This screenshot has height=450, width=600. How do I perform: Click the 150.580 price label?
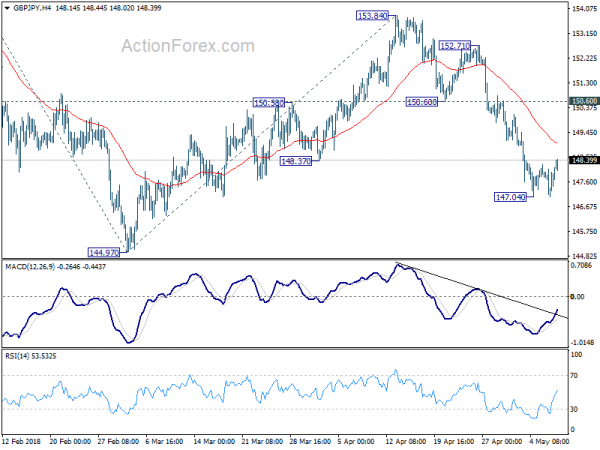(269, 103)
